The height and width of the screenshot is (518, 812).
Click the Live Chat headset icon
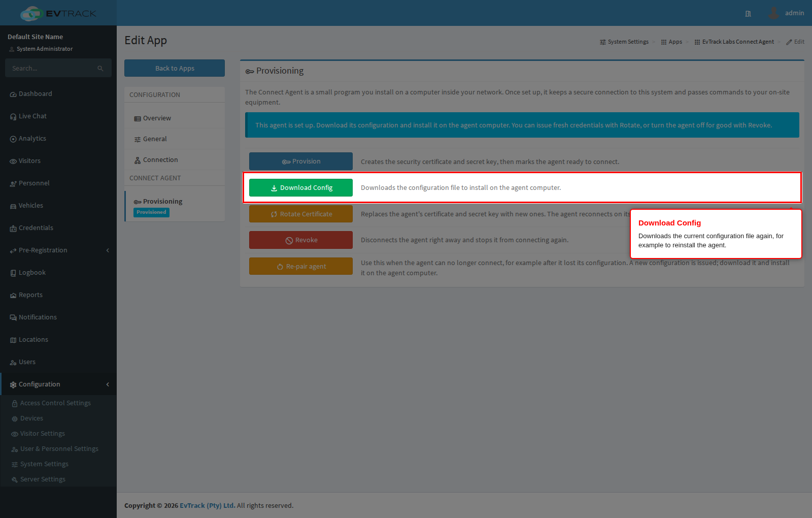(x=13, y=117)
